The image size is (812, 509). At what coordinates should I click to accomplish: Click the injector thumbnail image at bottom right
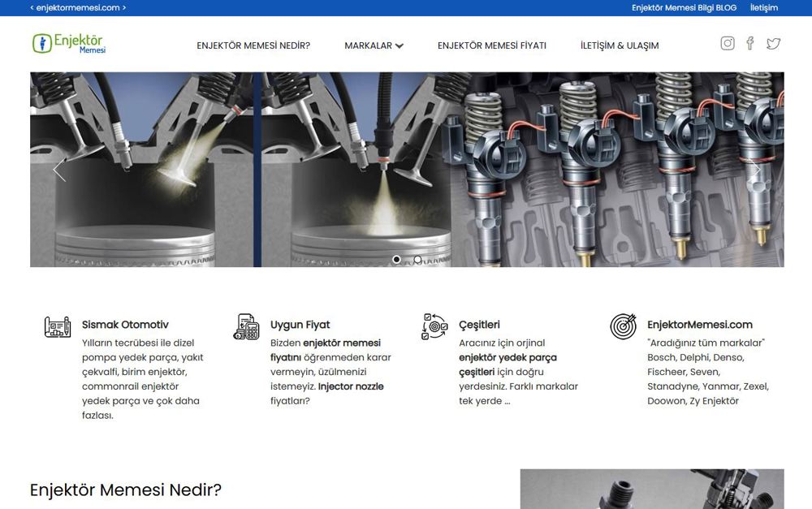[x=651, y=489]
